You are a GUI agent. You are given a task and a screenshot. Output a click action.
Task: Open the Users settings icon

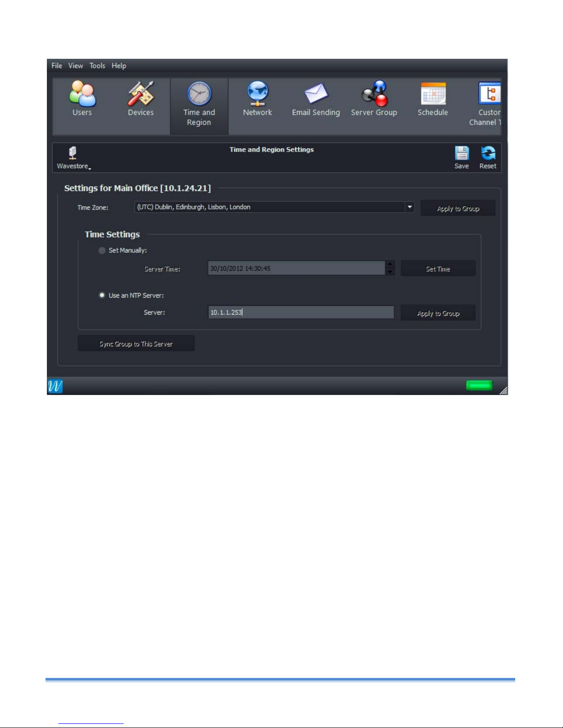(82, 94)
